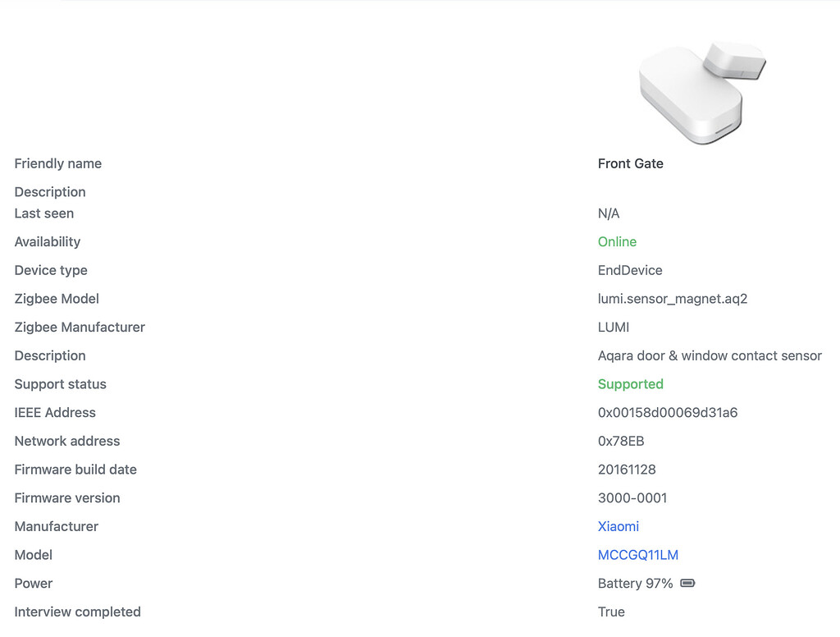
Task: Click the battery level icon
Action: (x=687, y=583)
